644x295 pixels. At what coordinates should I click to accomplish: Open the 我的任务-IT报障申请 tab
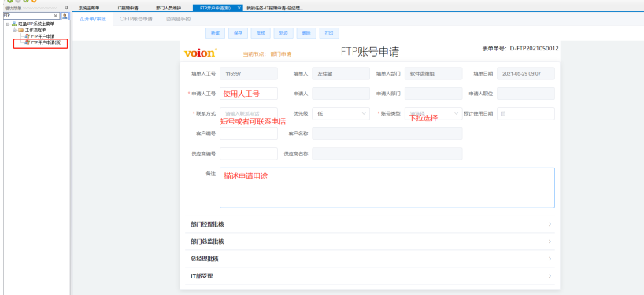pyautogui.click(x=275, y=8)
